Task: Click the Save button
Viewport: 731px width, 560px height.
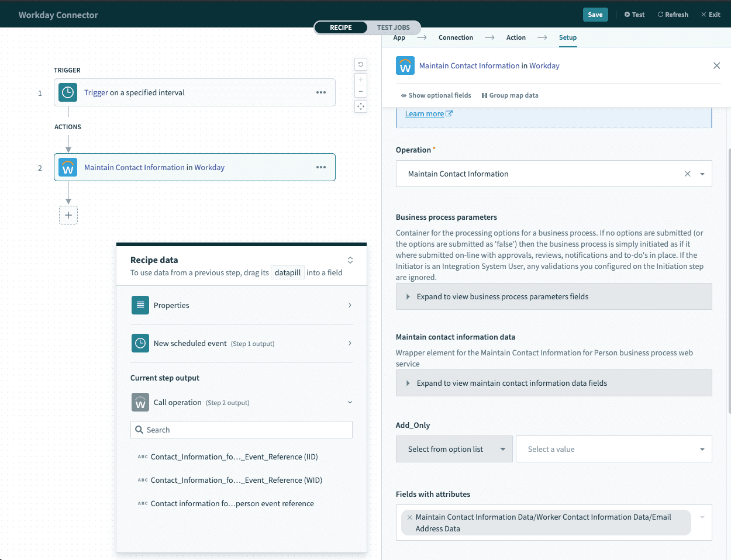Action: [x=595, y=15]
